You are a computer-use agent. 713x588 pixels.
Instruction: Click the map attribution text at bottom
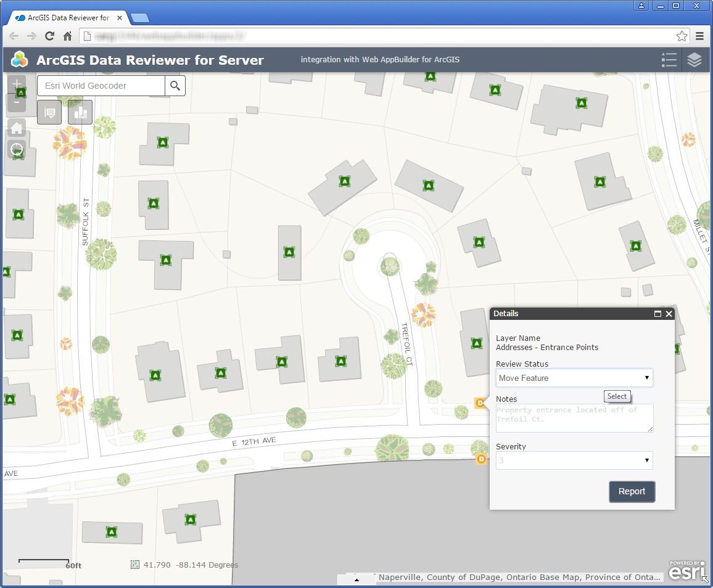tap(519, 577)
